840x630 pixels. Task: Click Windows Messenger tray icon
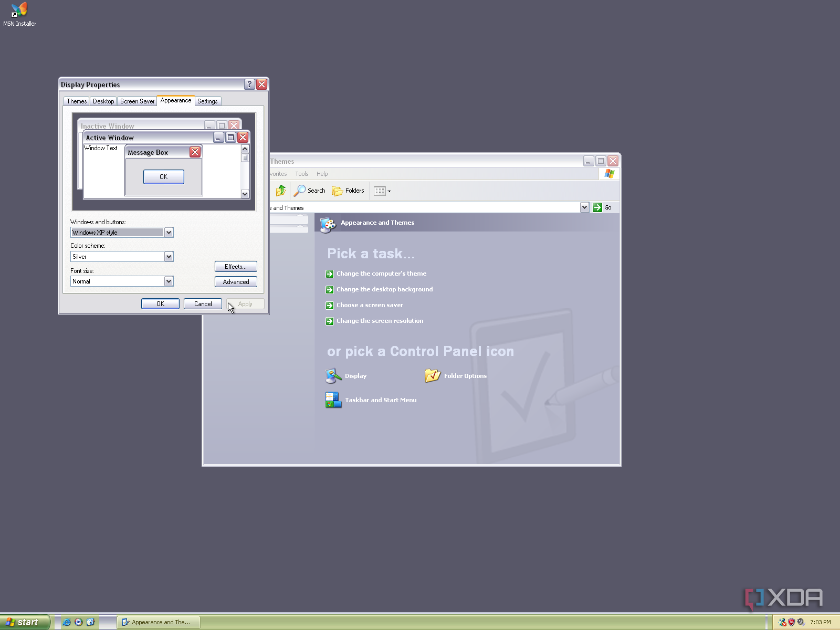tap(782, 622)
